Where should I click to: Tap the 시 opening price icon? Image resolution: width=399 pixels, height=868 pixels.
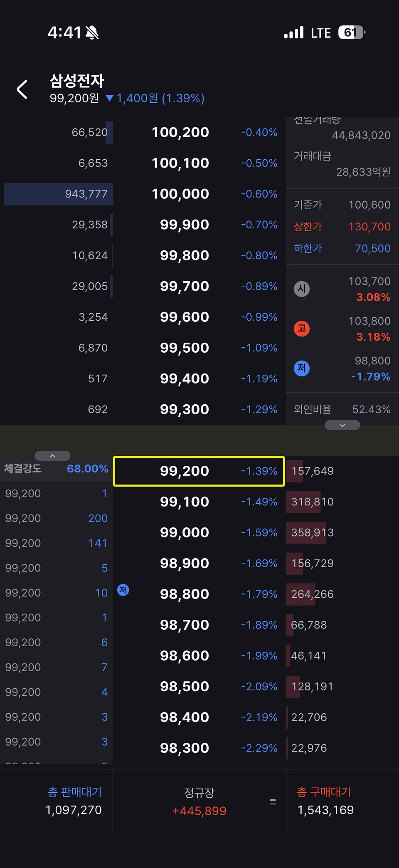tap(302, 289)
